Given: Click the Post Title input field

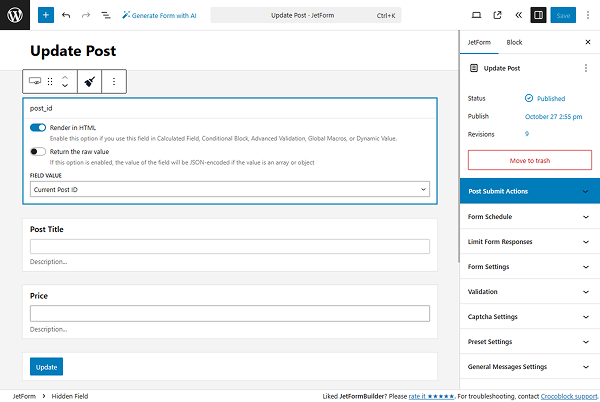Looking at the screenshot, I should [230, 246].
